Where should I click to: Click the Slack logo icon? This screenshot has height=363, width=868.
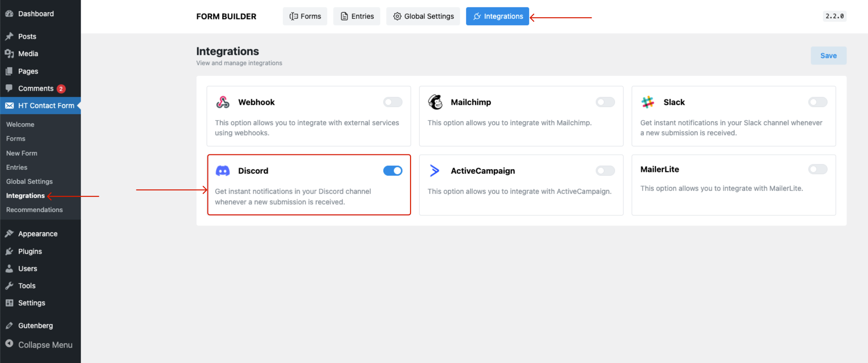[648, 102]
